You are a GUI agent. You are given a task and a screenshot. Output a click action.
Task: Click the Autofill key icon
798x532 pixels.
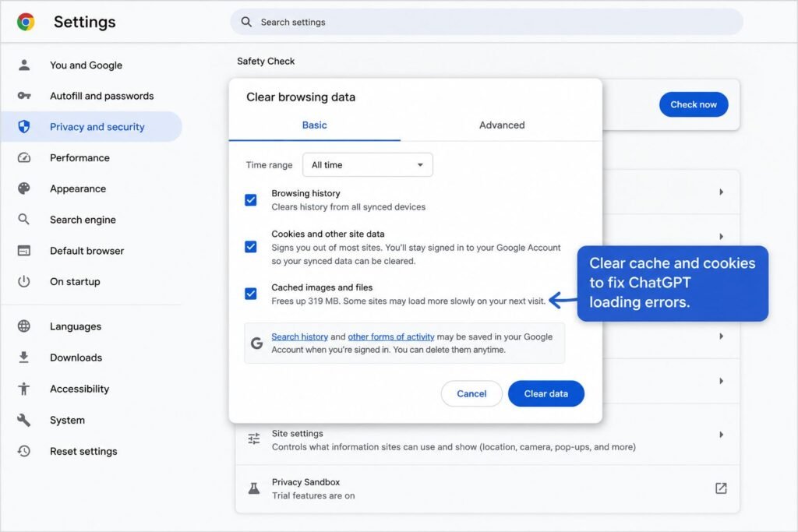24,96
